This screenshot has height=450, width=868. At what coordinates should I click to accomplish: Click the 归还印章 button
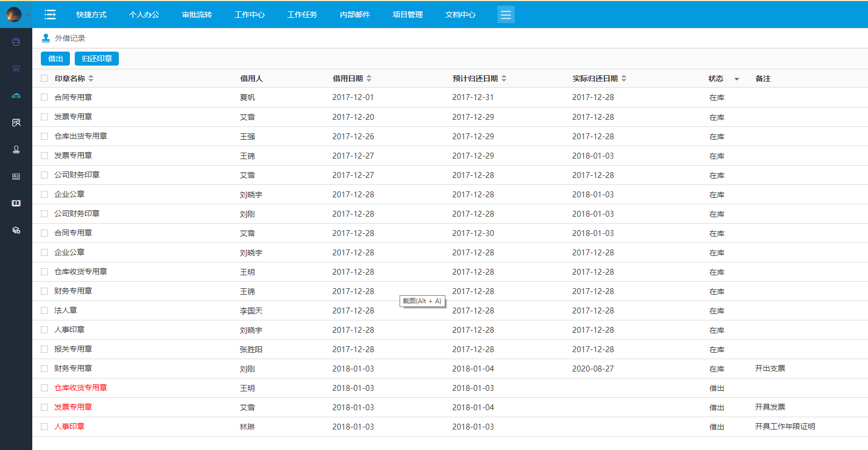97,59
